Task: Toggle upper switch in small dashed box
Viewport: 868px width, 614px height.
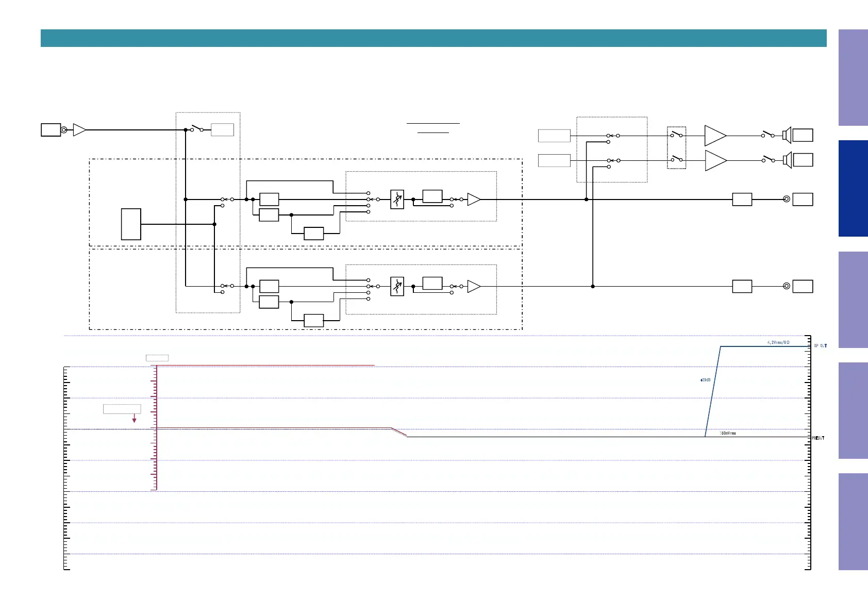Action: pyautogui.click(x=676, y=135)
